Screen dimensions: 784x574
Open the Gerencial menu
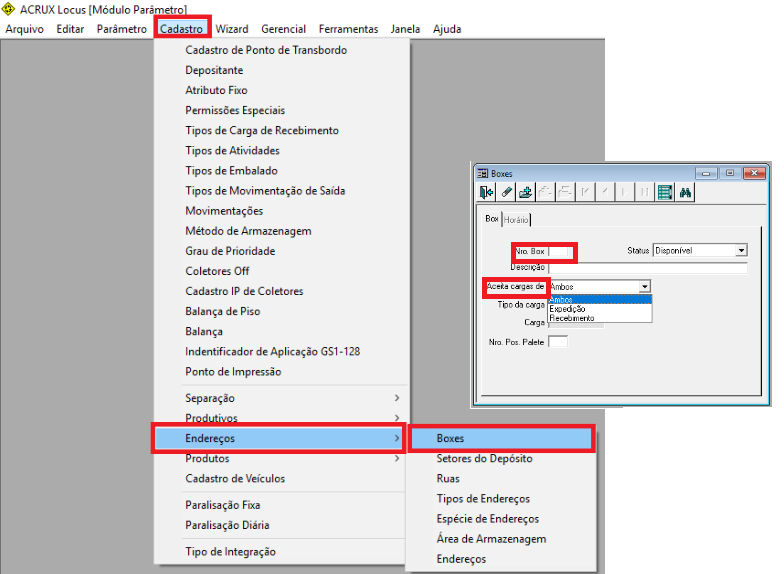point(284,29)
